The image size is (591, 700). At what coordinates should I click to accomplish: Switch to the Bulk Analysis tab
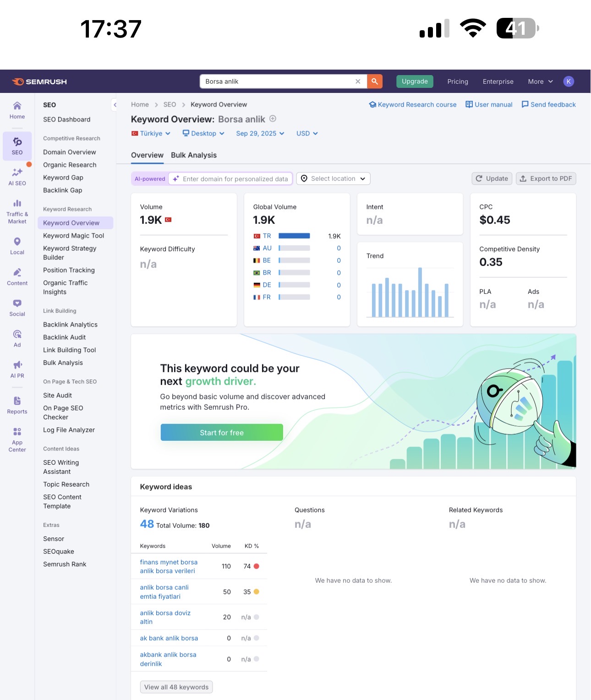194,155
